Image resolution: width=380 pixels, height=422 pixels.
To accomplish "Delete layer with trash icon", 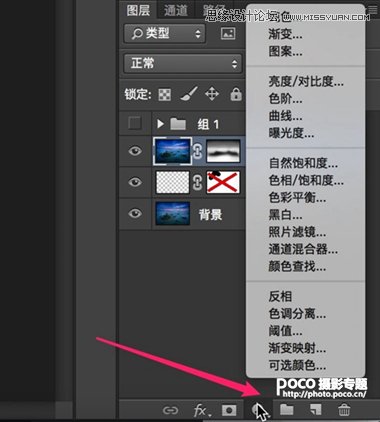I will pyautogui.click(x=344, y=410).
